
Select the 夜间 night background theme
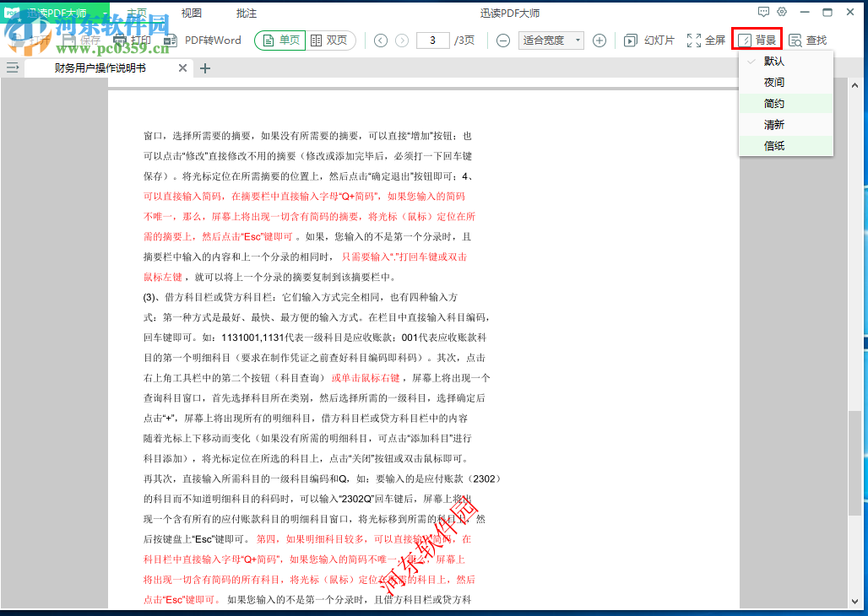[773, 81]
